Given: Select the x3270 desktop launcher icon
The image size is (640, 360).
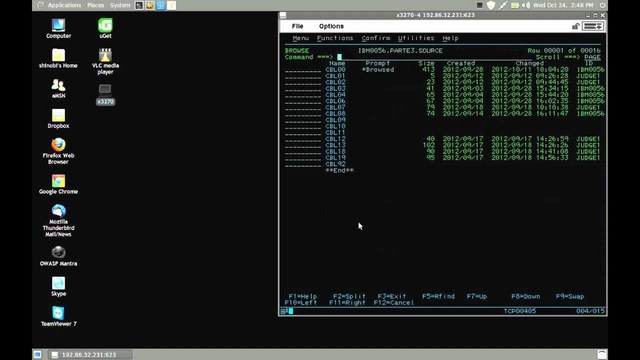Looking at the screenshot, I should (x=105, y=94).
